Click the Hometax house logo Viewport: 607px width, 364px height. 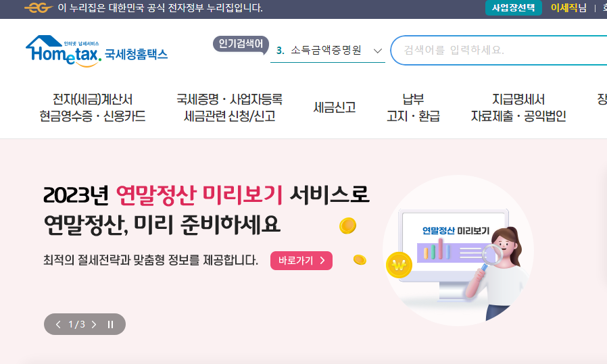coord(97,51)
